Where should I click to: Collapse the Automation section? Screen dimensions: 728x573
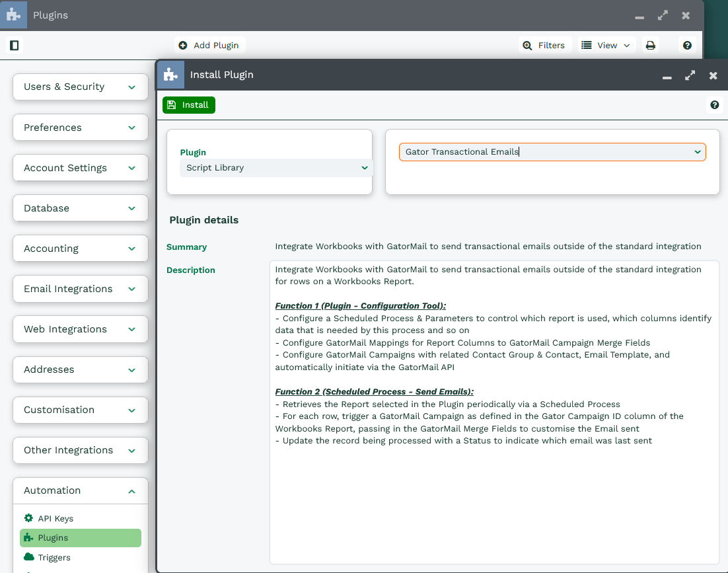click(81, 491)
